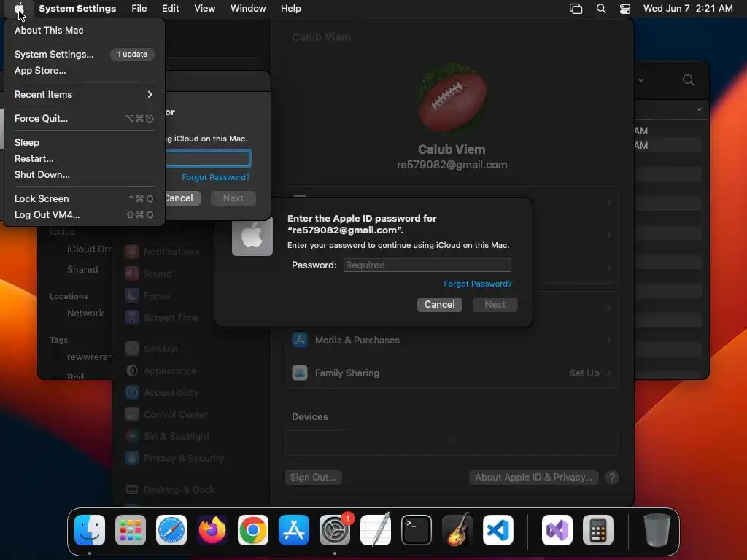This screenshot has width=747, height=560.
Task: Click the menu bar date and time
Action: (688, 9)
